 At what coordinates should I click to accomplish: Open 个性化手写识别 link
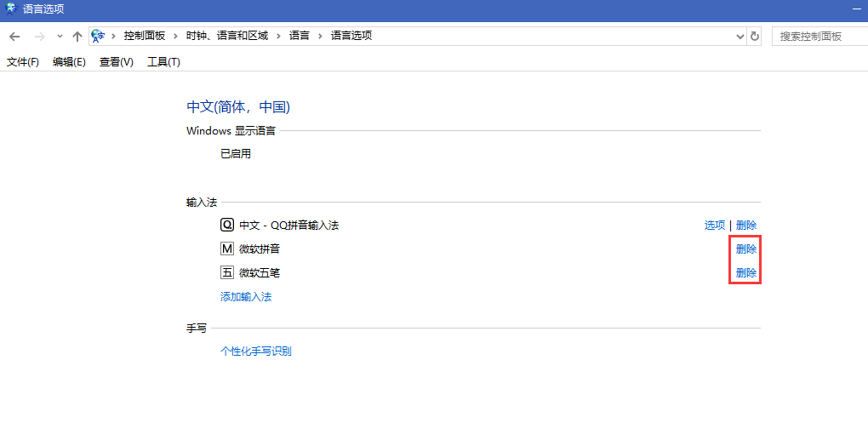tap(256, 351)
